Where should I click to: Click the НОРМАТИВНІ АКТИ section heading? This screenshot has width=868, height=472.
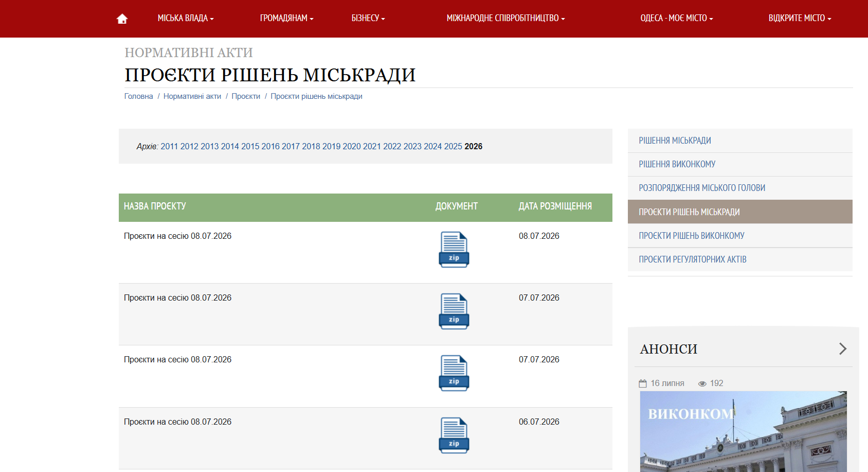(189, 53)
